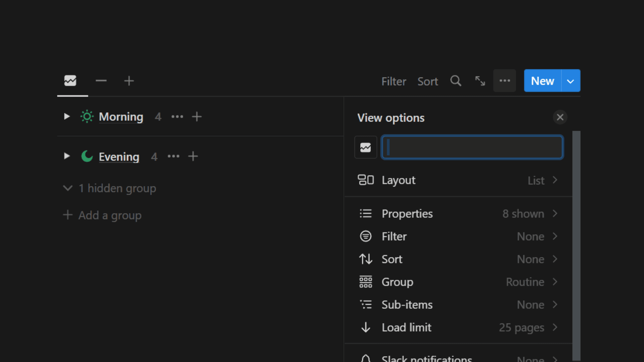
Task: Add an item to the Morning group
Action: [x=197, y=117]
